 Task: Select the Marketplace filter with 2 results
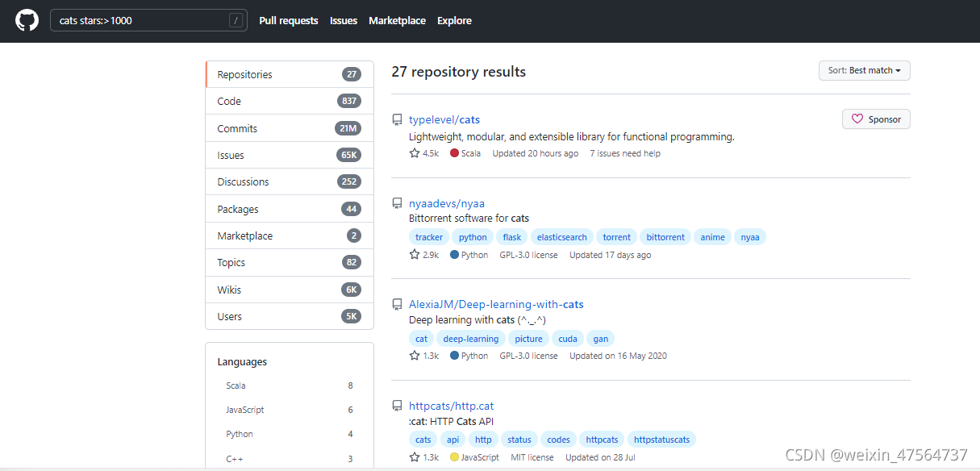[290, 235]
